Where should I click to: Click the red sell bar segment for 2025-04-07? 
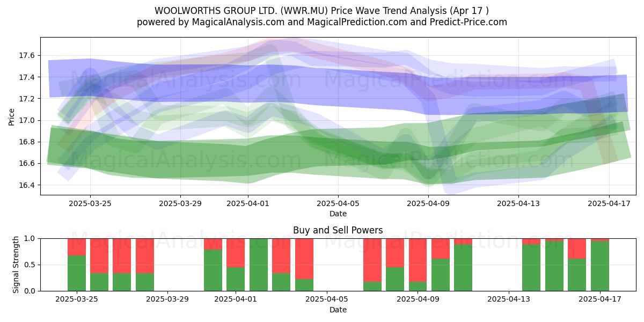pos(372,260)
